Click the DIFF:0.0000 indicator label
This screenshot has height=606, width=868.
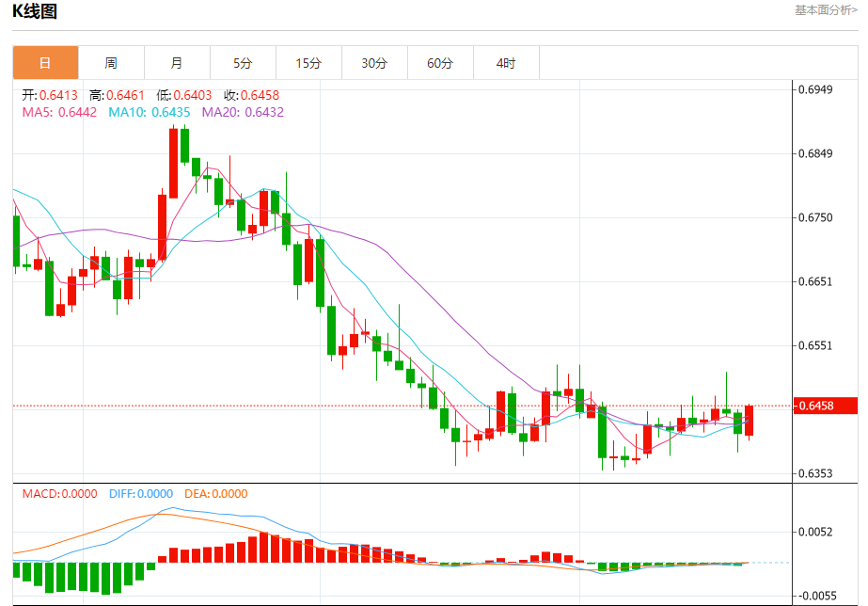[x=141, y=494]
